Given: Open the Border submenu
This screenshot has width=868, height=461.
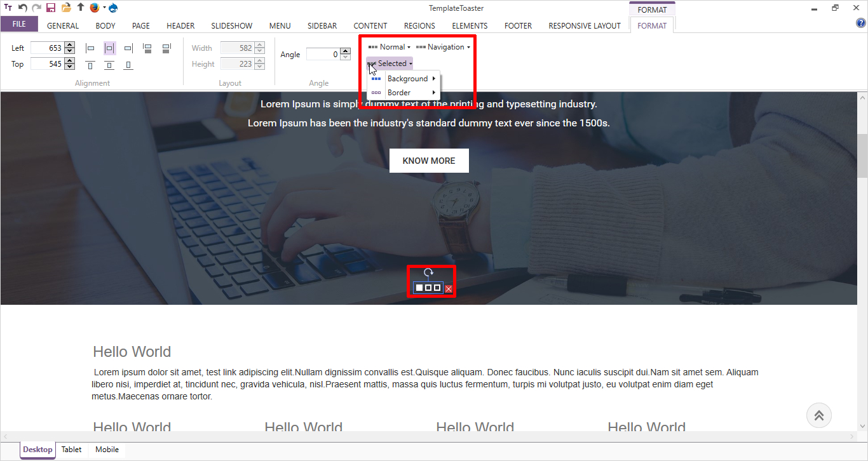Looking at the screenshot, I should point(399,93).
